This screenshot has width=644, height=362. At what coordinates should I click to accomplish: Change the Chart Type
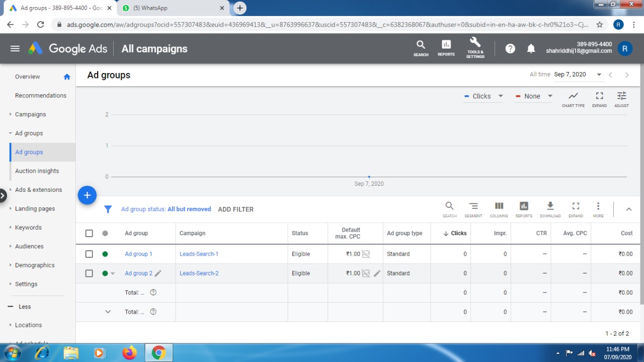[573, 99]
